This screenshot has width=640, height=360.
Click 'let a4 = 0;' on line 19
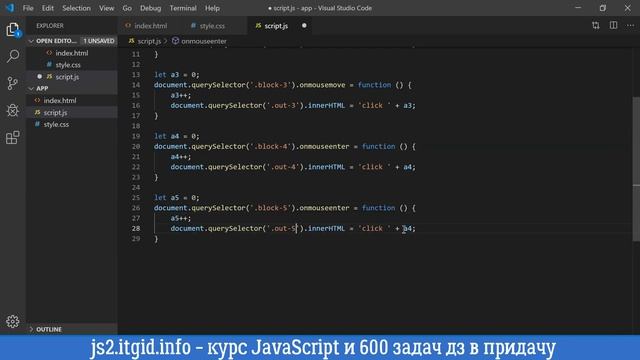coord(177,136)
